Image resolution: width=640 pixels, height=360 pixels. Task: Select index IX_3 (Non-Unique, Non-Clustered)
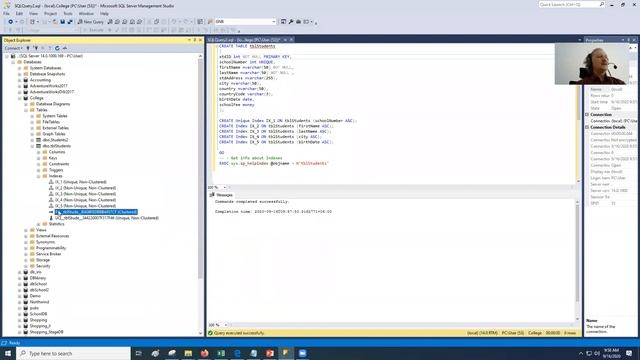point(85,194)
